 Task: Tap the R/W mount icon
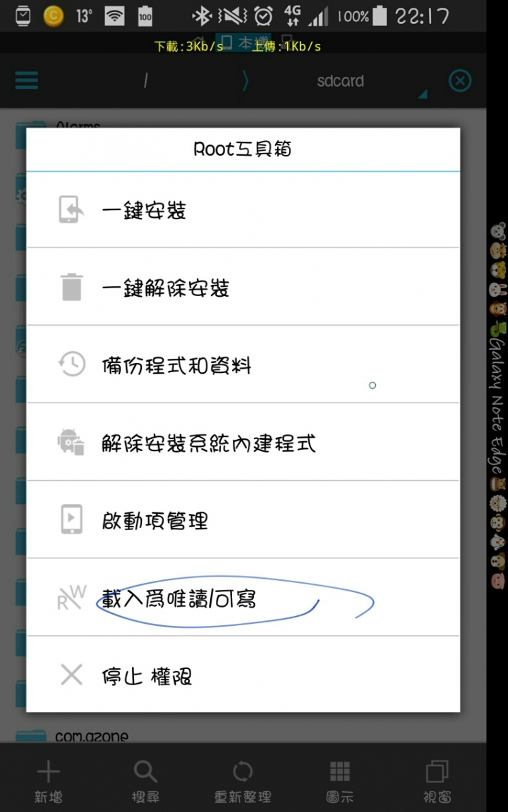(71, 598)
